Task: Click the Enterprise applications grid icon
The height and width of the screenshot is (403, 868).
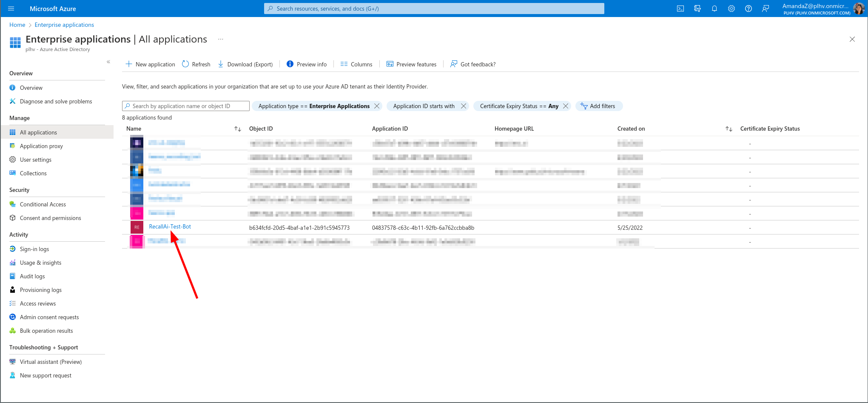Action: (15, 43)
